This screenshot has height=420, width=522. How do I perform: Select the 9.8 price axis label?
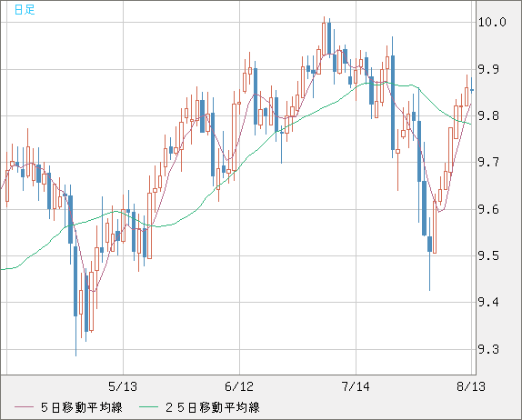click(488, 116)
